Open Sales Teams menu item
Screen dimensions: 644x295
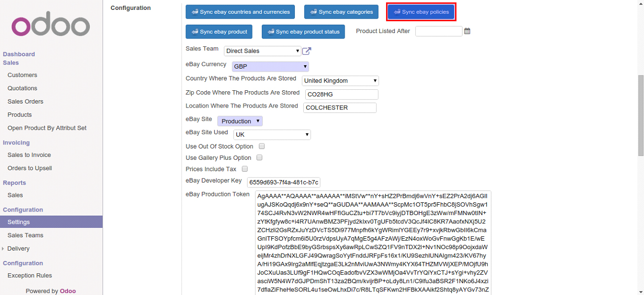(25, 235)
